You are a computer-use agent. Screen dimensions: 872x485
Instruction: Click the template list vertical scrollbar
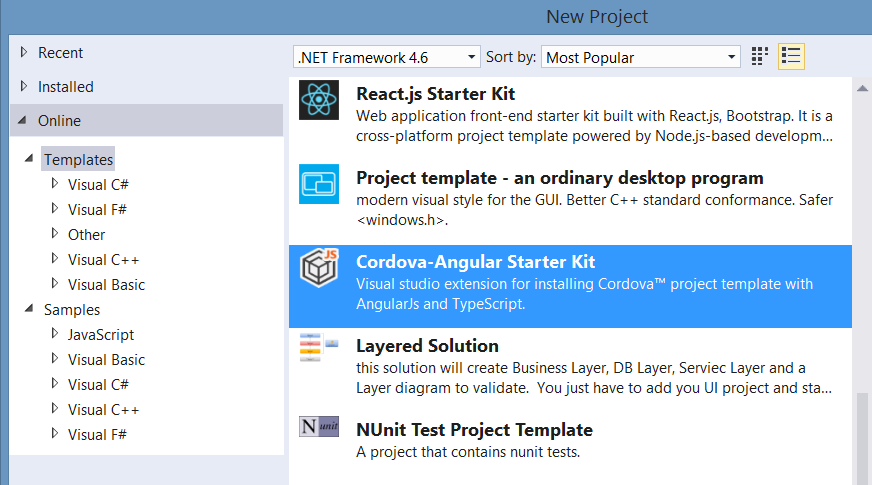862,430
